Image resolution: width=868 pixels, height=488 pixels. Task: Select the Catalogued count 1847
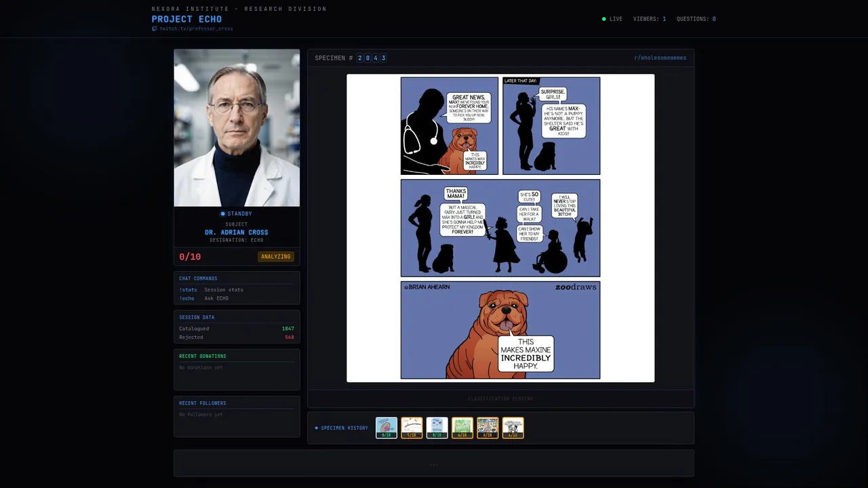pos(288,329)
